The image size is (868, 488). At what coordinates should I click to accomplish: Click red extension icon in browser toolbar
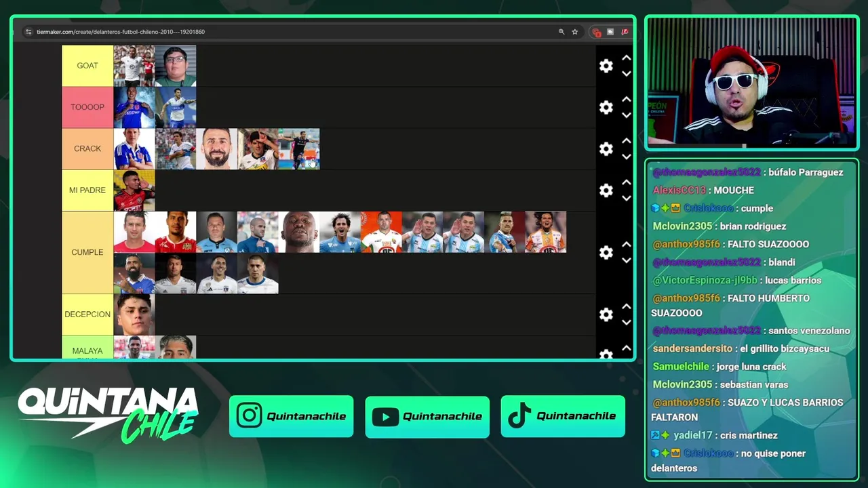tap(596, 32)
